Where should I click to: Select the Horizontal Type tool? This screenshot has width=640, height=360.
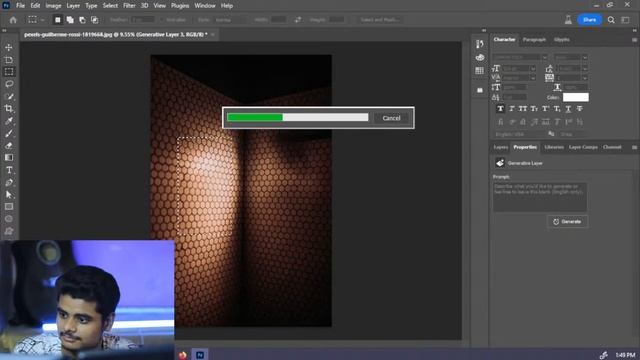(x=9, y=170)
